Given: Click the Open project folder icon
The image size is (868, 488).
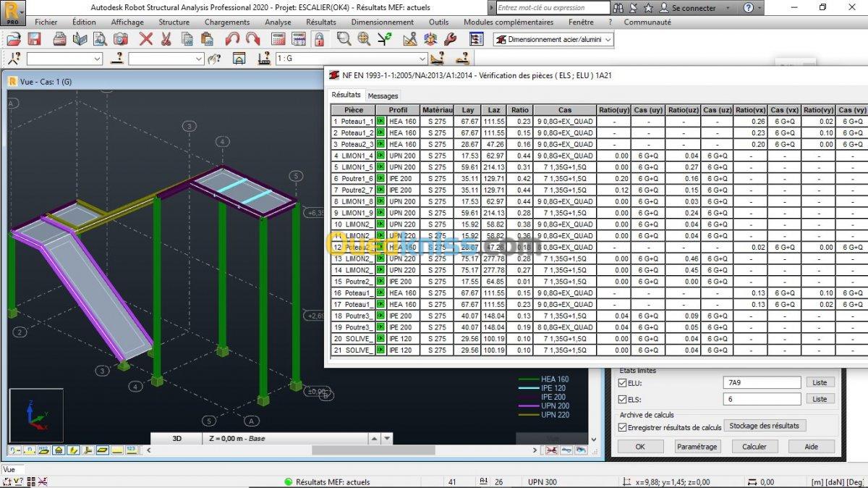Looking at the screenshot, I should coord(14,39).
